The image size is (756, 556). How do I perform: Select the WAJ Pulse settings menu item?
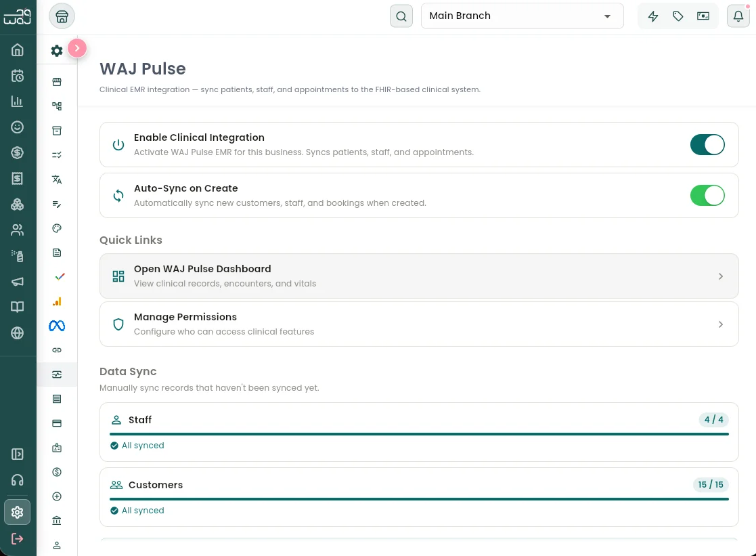tap(57, 375)
